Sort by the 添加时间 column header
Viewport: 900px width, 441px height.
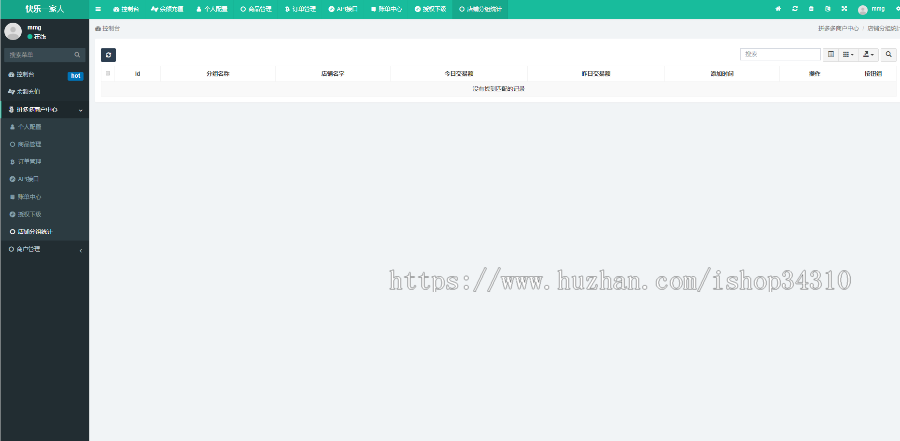[x=721, y=74]
